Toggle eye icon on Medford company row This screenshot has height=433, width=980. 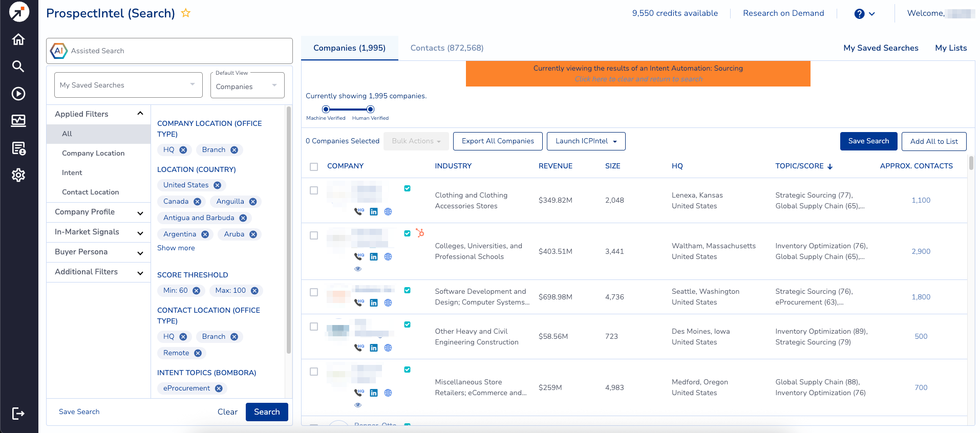click(x=358, y=405)
